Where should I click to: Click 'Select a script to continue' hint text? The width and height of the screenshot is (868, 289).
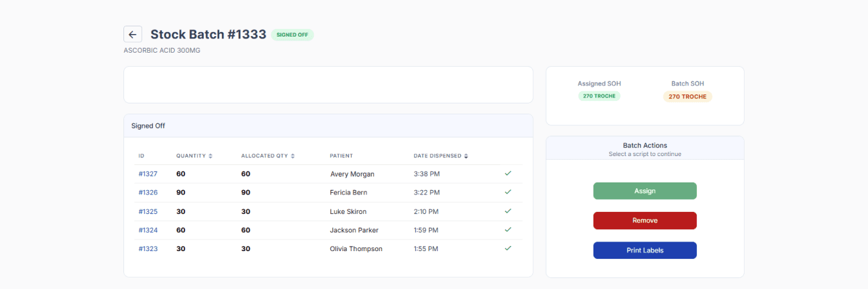pyautogui.click(x=645, y=154)
